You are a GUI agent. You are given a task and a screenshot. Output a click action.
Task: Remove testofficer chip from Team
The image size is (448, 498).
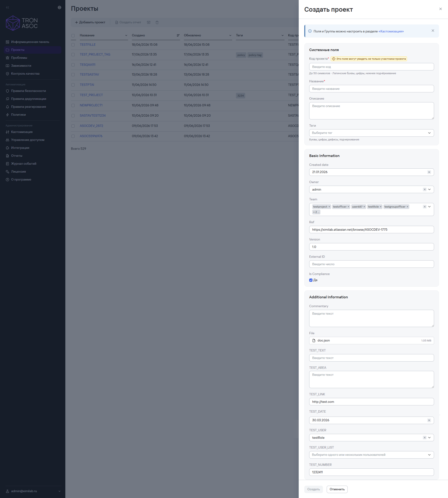(348, 207)
